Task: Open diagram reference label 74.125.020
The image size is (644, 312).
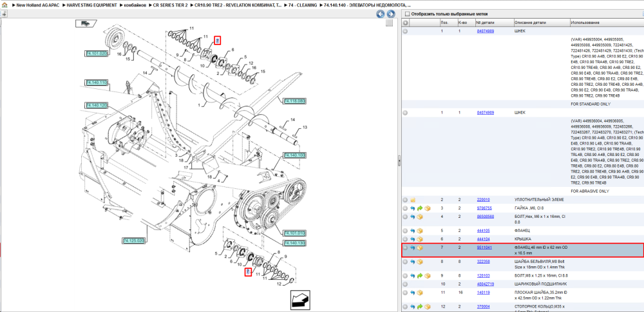Action: pyautogui.click(x=133, y=240)
